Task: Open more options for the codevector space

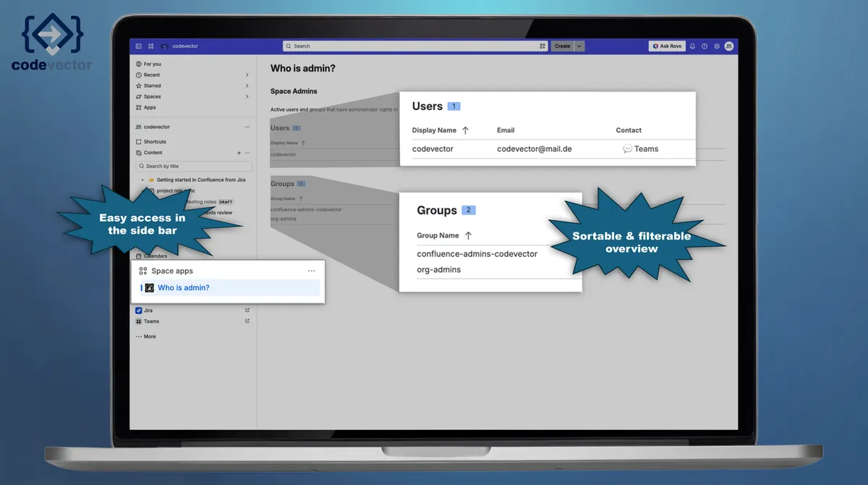Action: pos(247,127)
